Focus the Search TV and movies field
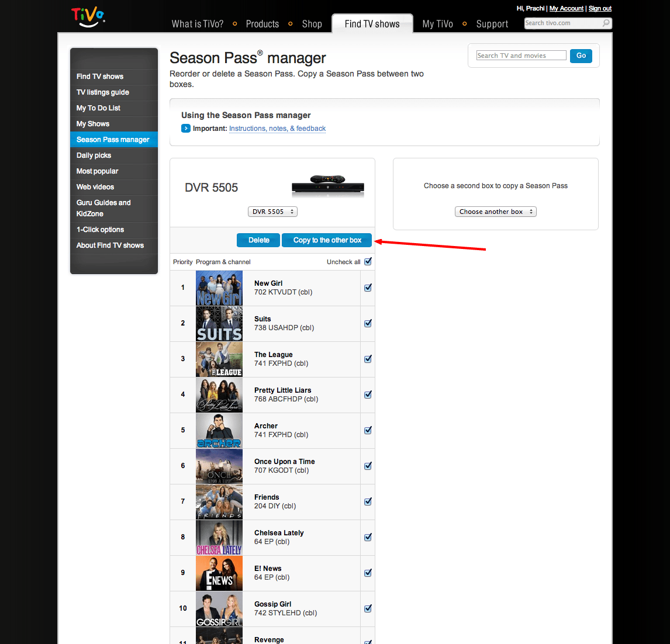The height and width of the screenshot is (644, 670). pyautogui.click(x=522, y=56)
